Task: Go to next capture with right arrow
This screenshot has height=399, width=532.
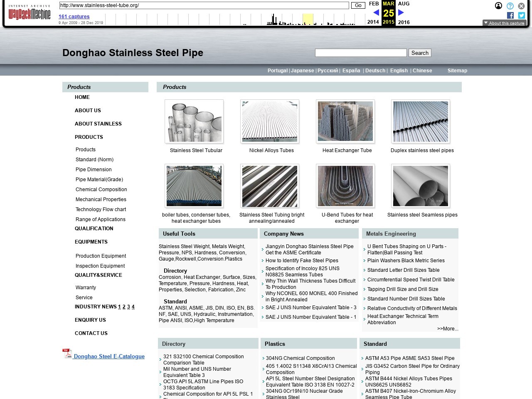Action: [x=401, y=13]
